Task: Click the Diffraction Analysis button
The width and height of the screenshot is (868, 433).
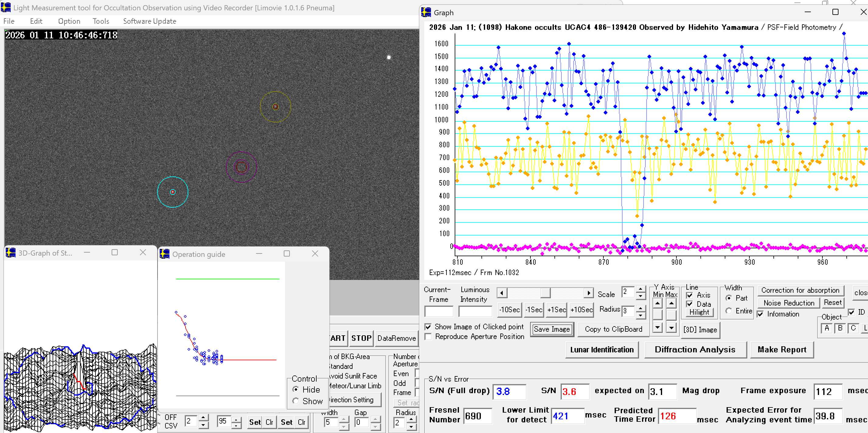Action: tap(695, 350)
